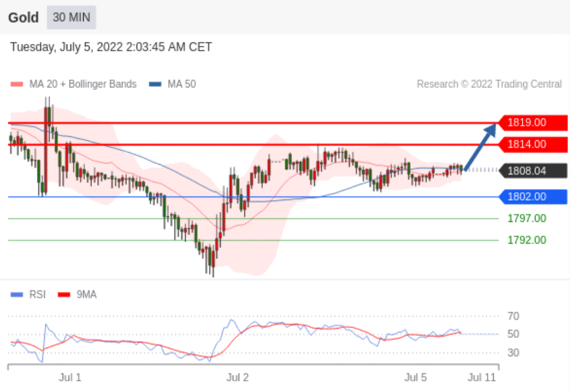Screen dimensions: 570x392
Task: Click the 1792.00 support level label
Action: (x=527, y=240)
